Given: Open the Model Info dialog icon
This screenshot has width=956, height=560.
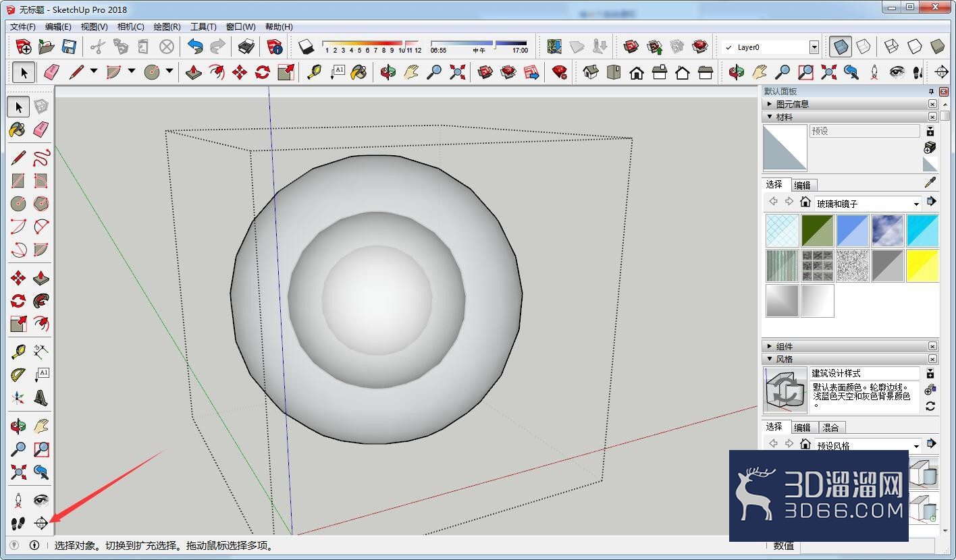Looking at the screenshot, I should [x=274, y=47].
